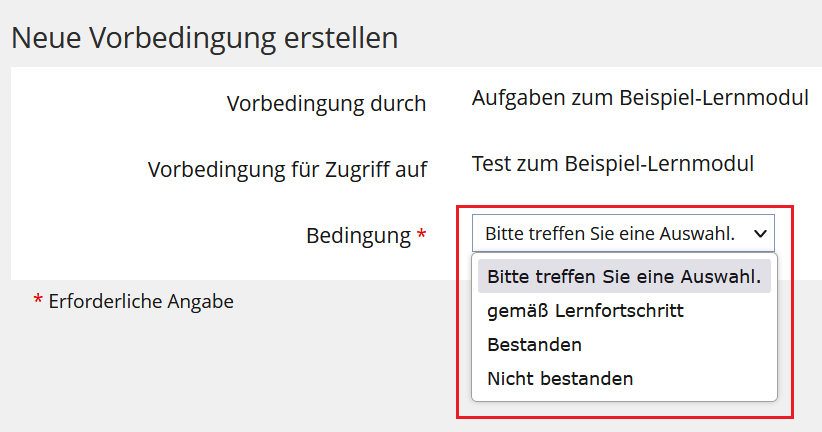Viewport: 822px width, 432px height.
Task: Click the red asterisk before "Erforderliche Angabe"
Action: [x=38, y=301]
